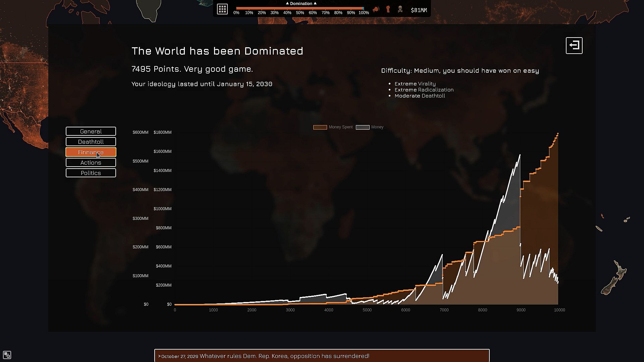The width and height of the screenshot is (644, 362).
Task: Click the Dem. Rep. Korea news message
Action: click(x=284, y=356)
